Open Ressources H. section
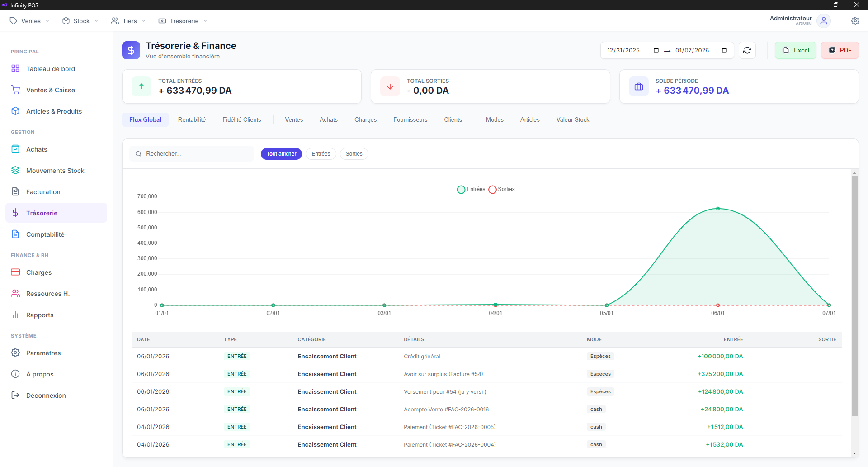This screenshot has width=868, height=467. [x=48, y=294]
